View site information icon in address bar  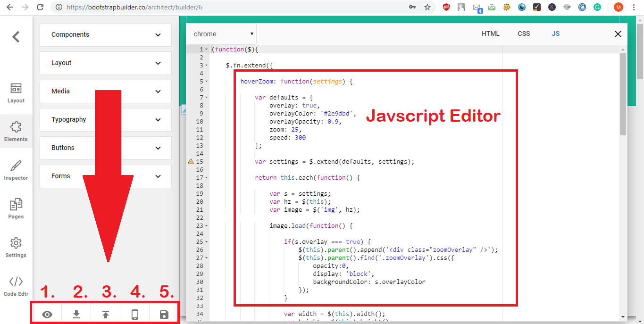59,7
